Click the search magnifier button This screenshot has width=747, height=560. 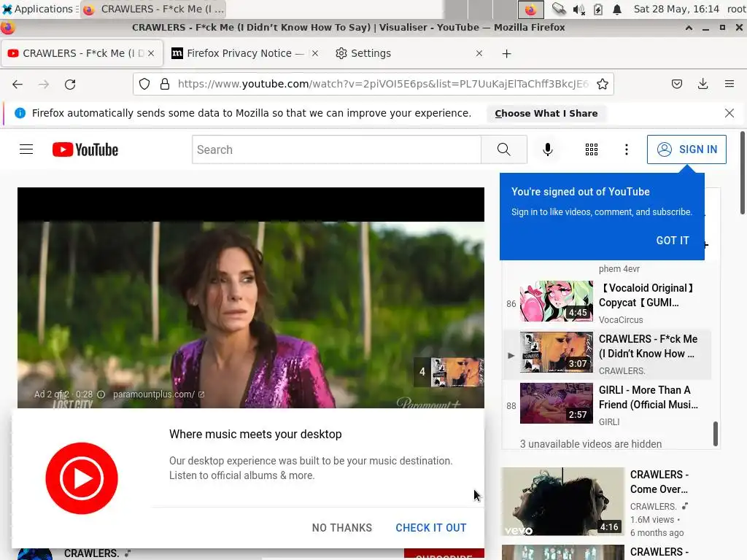pos(503,149)
